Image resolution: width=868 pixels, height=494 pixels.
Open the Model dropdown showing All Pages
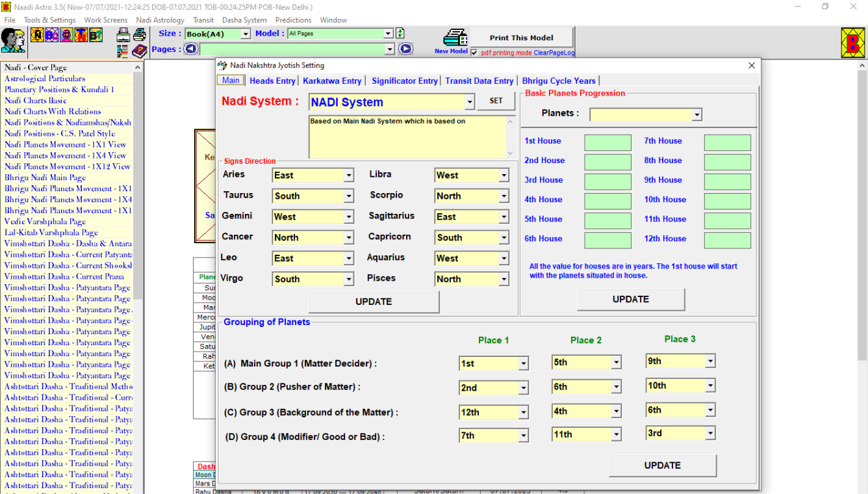click(x=388, y=33)
